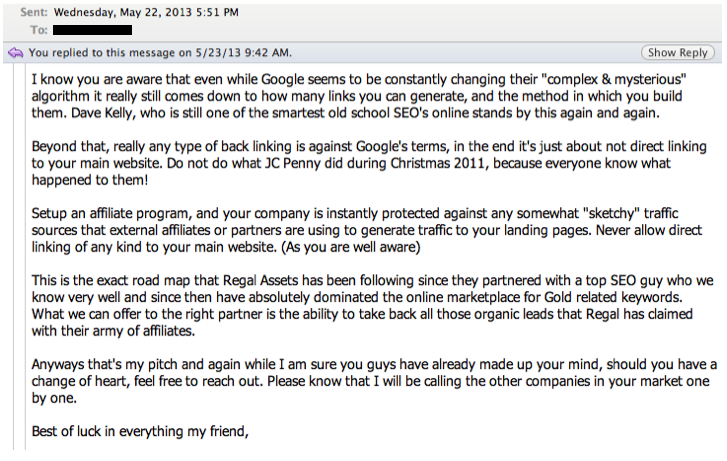727x461 pixels.
Task: Click '(As you are well aware)' text
Action: [x=351, y=247]
